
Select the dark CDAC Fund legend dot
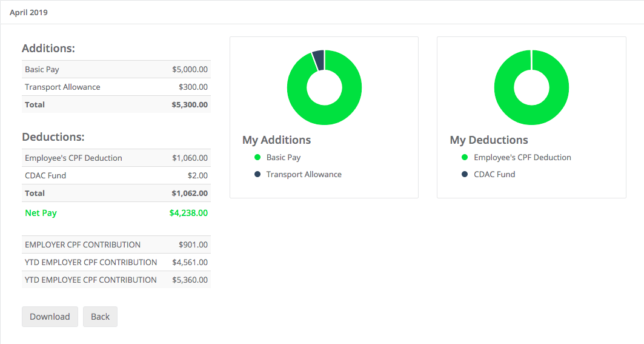[465, 174]
